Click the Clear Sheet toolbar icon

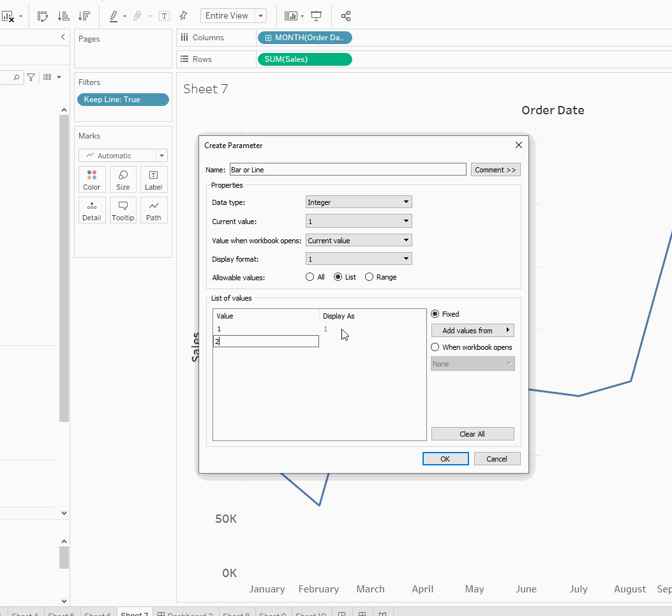tap(8, 17)
